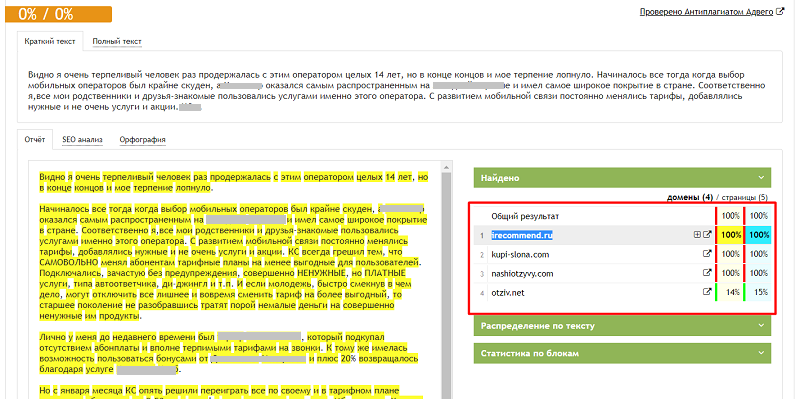The width and height of the screenshot is (800, 399).
Task: Open external link icon for nashiotzyvy.com
Action: click(x=707, y=273)
